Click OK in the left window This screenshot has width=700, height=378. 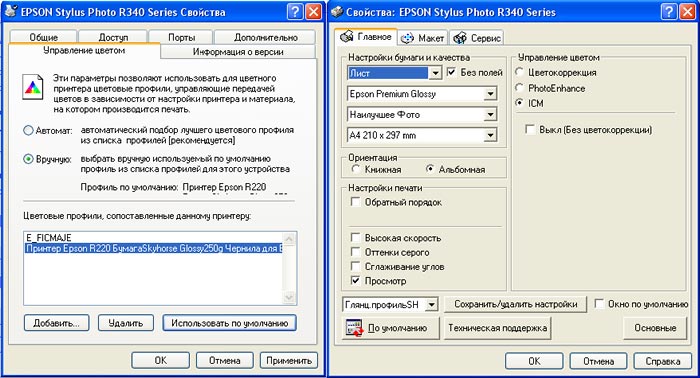pyautogui.click(x=160, y=360)
